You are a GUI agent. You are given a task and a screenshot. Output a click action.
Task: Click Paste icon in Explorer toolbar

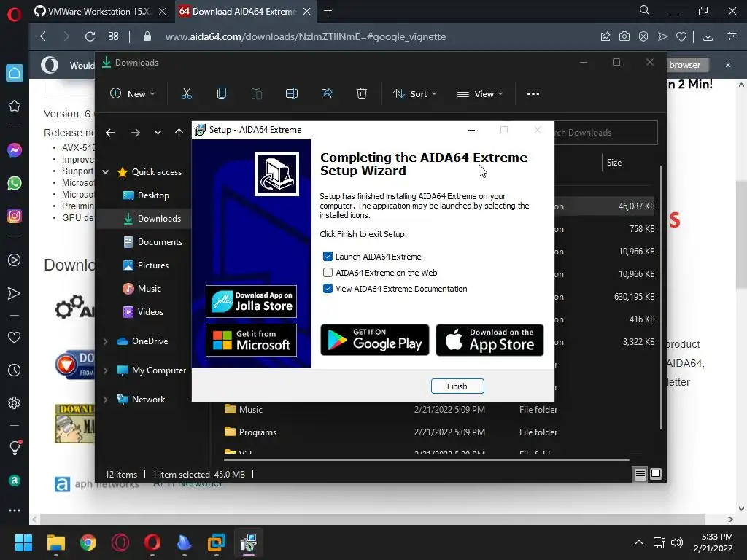pos(256,94)
